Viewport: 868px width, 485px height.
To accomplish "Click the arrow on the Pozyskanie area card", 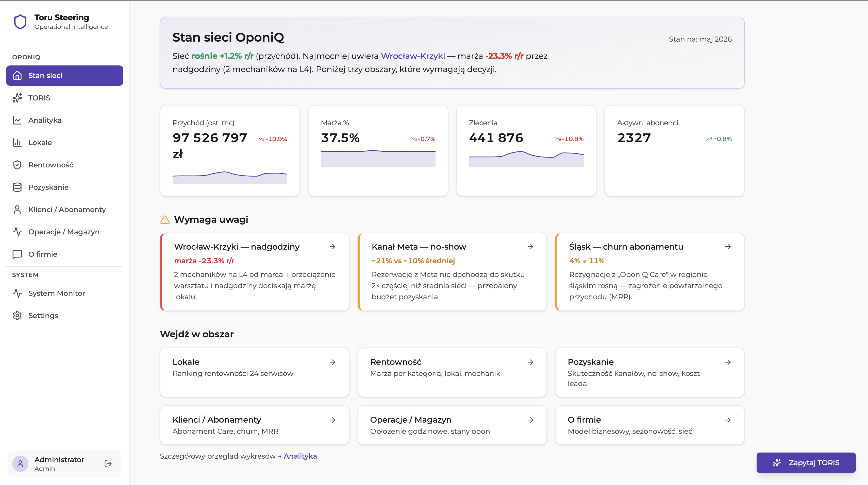I will coord(728,362).
